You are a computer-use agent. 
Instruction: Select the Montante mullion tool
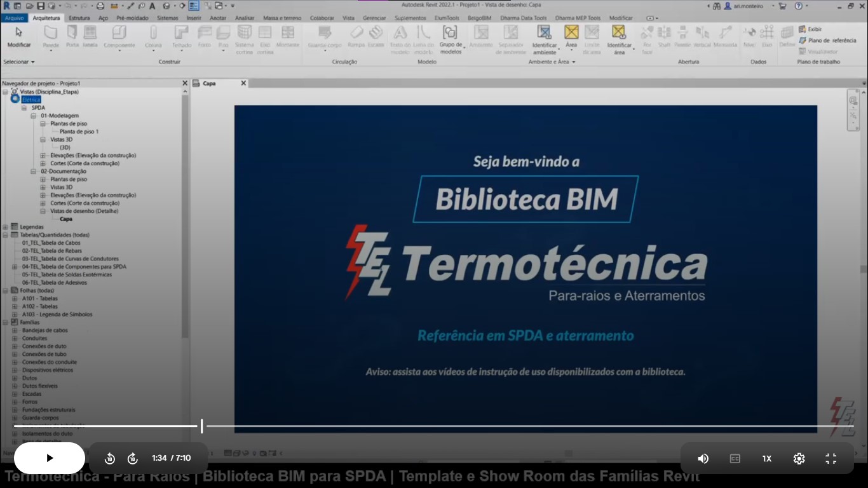coord(288,36)
